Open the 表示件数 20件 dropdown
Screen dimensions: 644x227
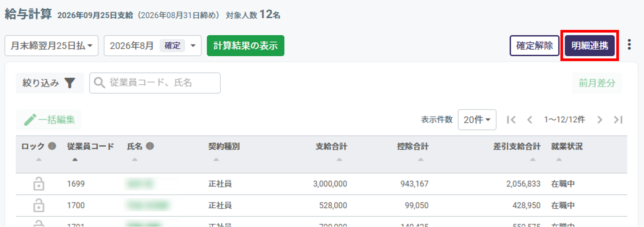[477, 120]
